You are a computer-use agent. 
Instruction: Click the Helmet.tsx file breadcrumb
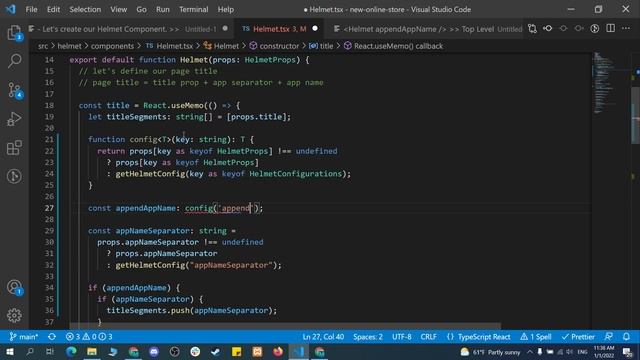[169, 46]
